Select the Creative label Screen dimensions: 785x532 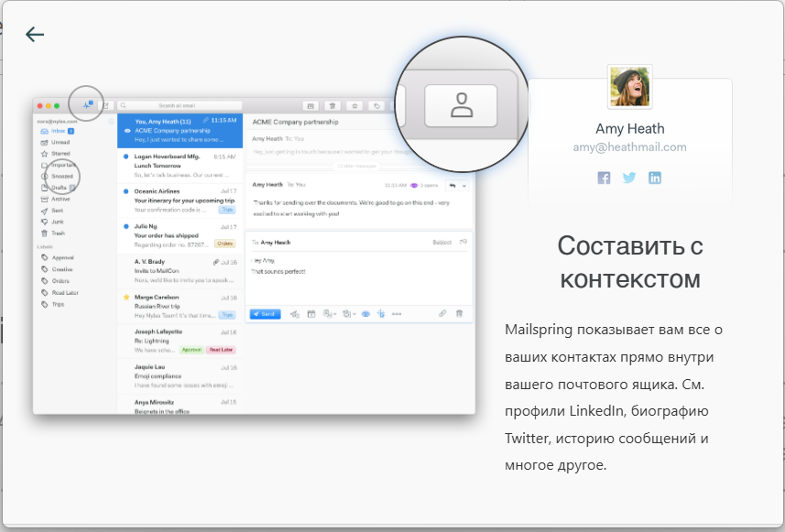57,269
